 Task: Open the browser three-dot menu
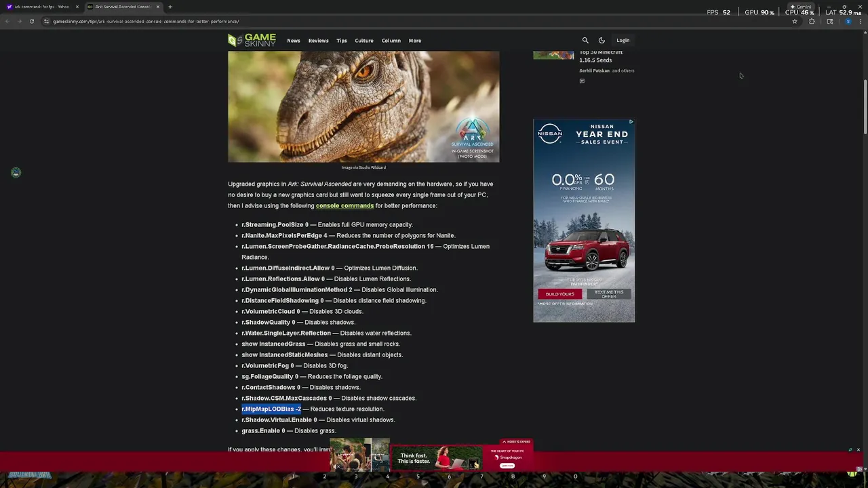coord(862,21)
